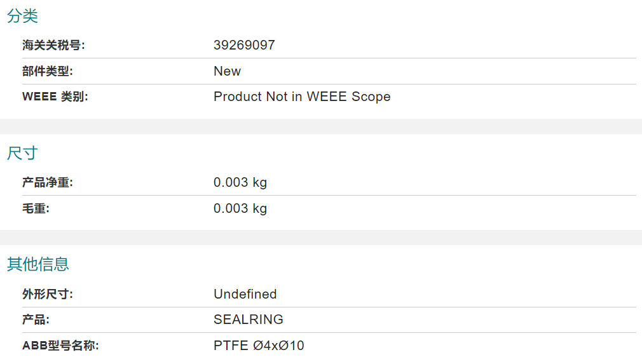Click the 外形尺寸 label
The image size is (642, 364).
point(48,294)
